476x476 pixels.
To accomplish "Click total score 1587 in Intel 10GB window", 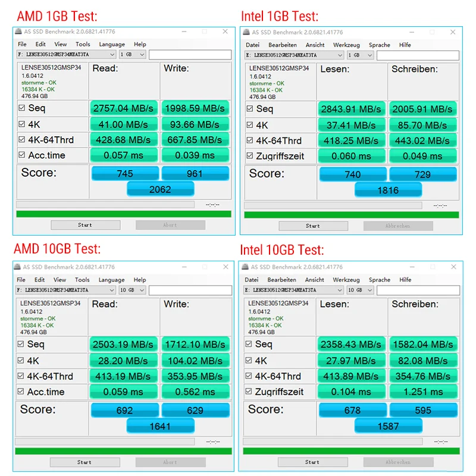I will pyautogui.click(x=389, y=426).
